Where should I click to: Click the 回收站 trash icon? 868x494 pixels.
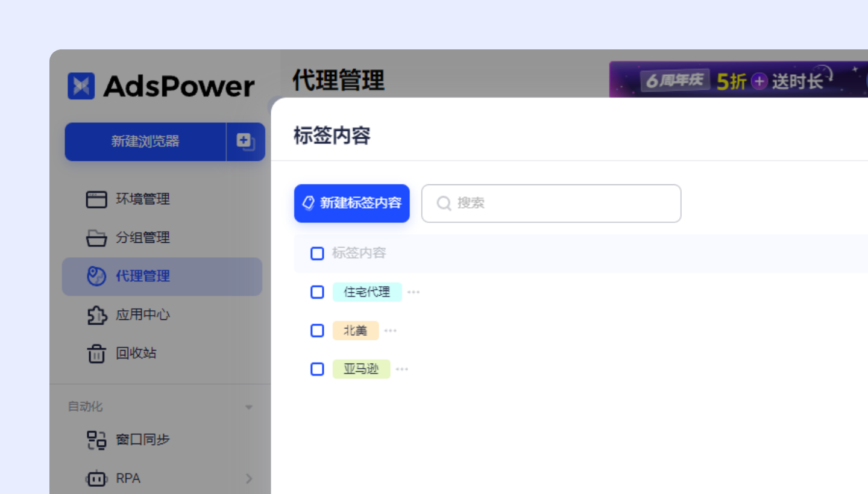(x=97, y=354)
